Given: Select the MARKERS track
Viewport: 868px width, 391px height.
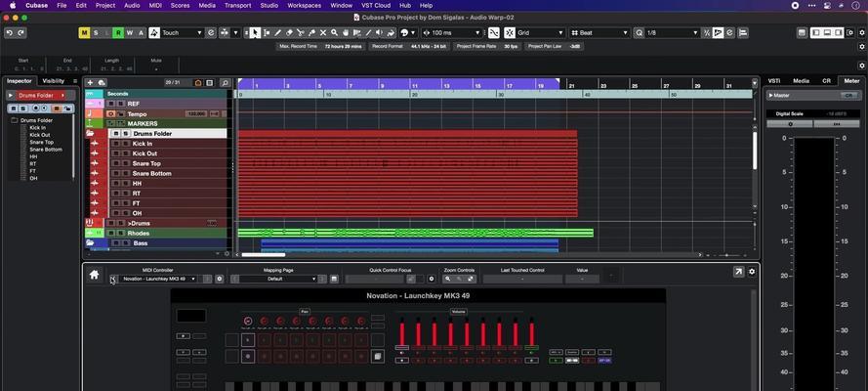Looking at the screenshot, I should click(156, 123).
